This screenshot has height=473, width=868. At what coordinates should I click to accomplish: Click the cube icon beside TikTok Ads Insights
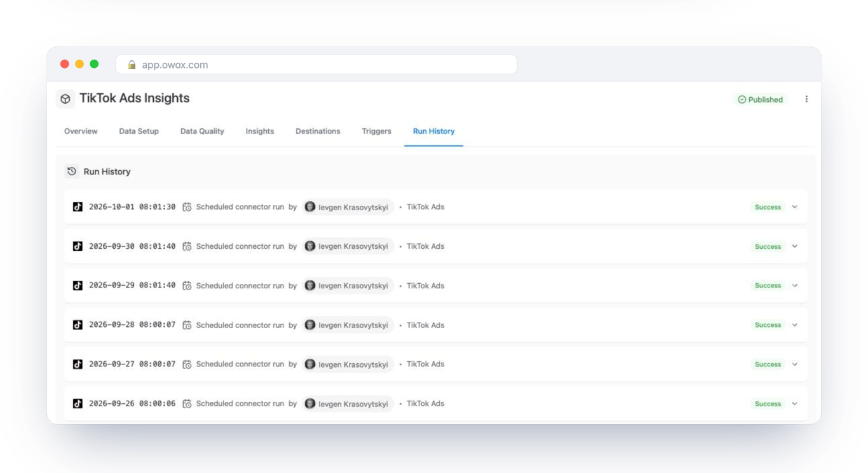coord(65,99)
